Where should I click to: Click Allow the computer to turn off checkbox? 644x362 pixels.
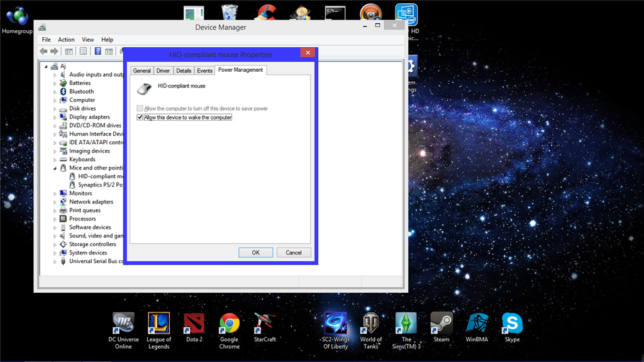tap(140, 108)
